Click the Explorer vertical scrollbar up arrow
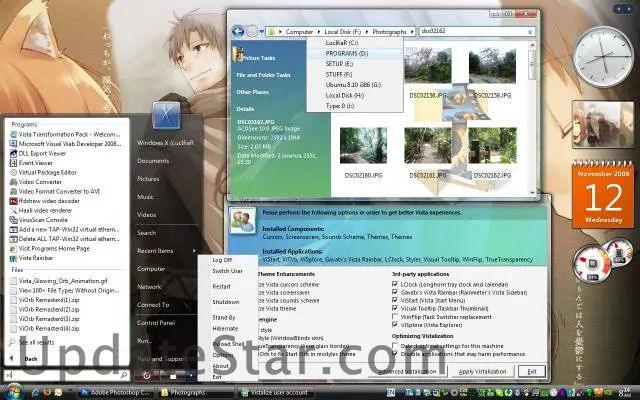 coord(532,44)
